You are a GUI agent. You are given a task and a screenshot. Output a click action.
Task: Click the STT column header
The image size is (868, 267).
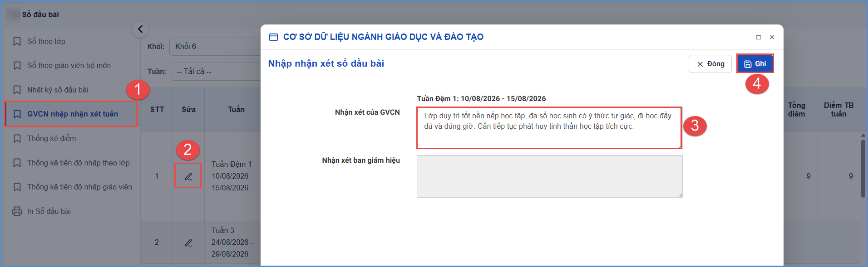157,109
